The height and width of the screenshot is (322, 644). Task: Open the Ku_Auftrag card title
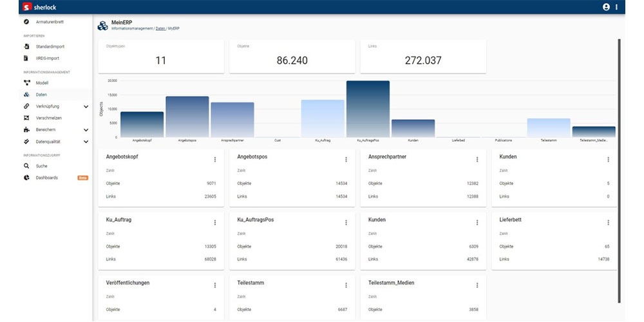click(118, 220)
